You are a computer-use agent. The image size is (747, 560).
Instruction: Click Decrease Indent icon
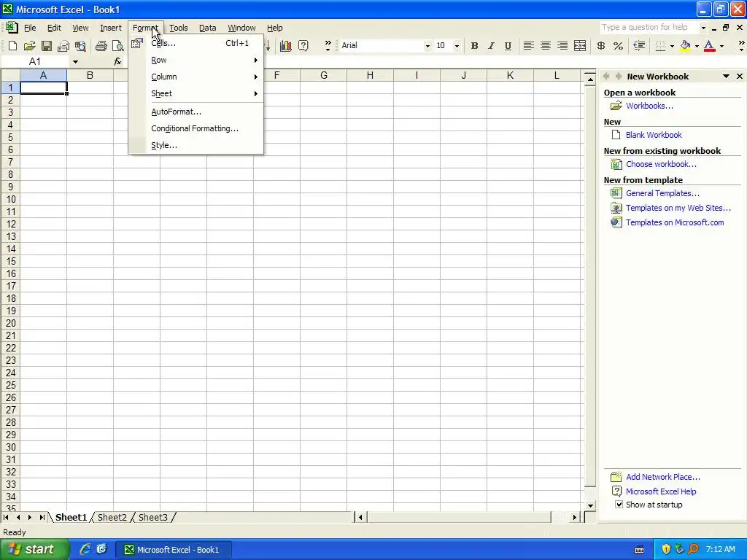tap(639, 46)
